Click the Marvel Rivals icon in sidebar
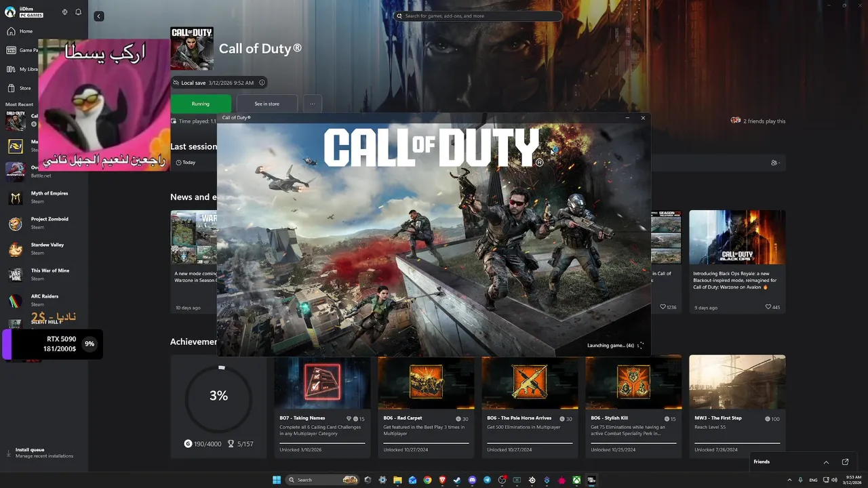 click(16, 146)
